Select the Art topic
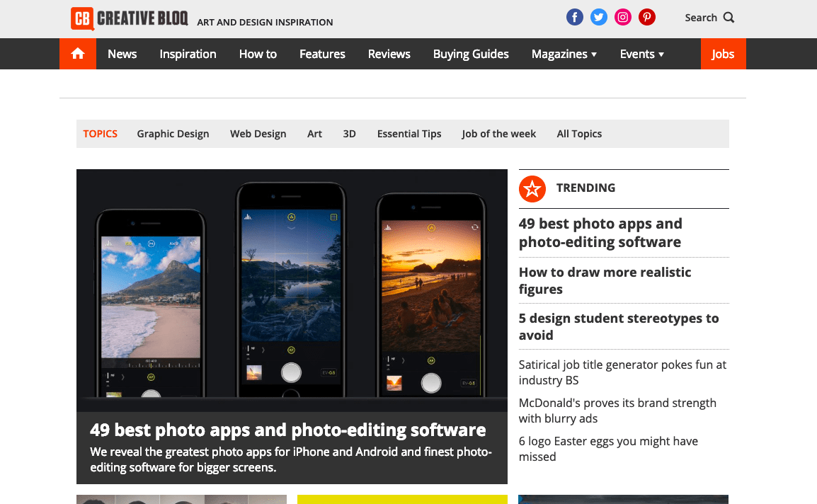This screenshot has height=504, width=817. click(x=315, y=134)
